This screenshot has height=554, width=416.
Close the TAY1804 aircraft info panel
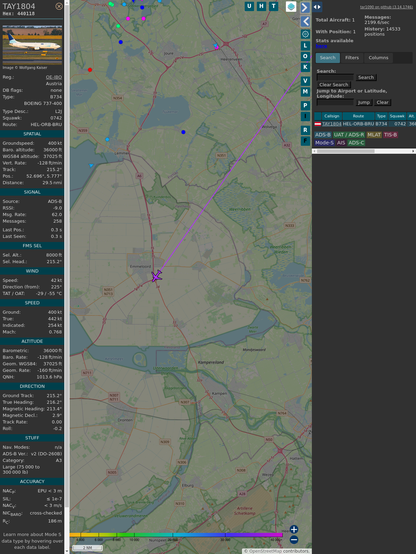59,6
